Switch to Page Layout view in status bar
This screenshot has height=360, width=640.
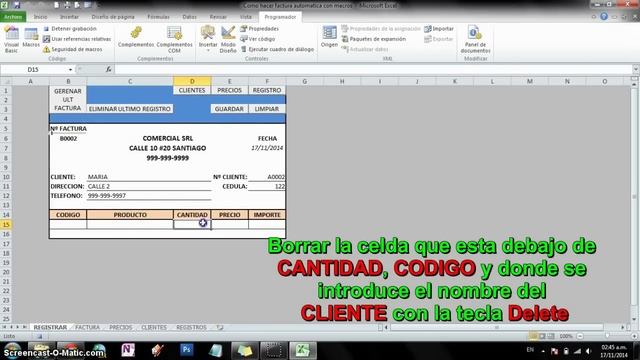click(542, 336)
